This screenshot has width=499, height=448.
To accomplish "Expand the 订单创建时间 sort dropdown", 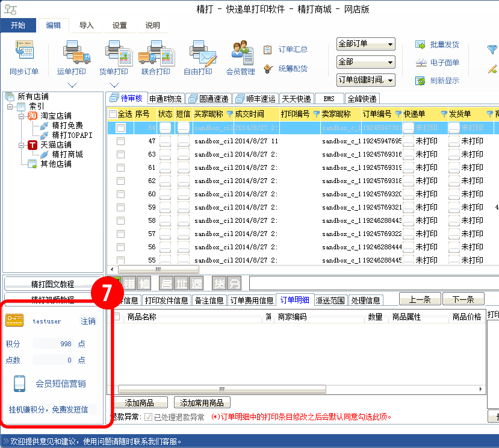I will pos(365,80).
